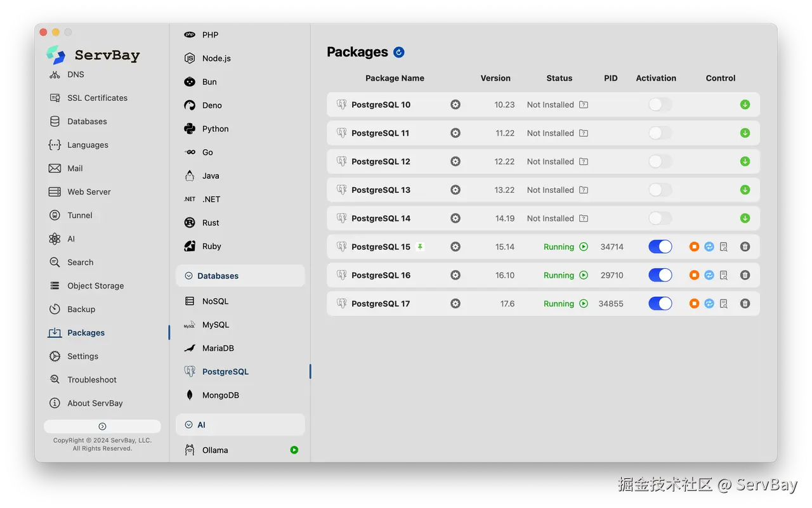Screen dimensions: 812x508
Task: Enable the PostgreSQL 13 activation switch
Action: coord(660,190)
